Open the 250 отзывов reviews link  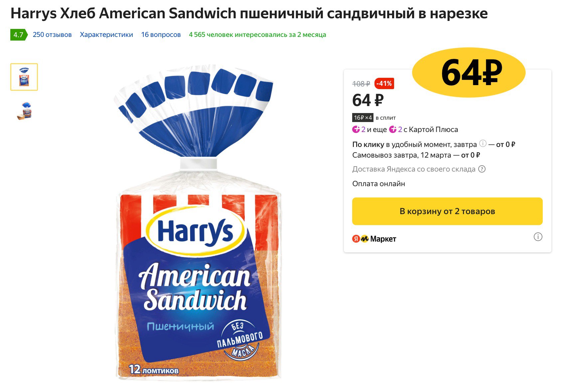point(52,35)
